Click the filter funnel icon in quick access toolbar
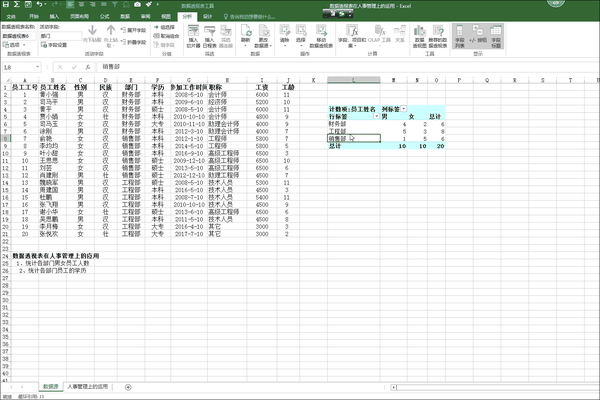 [114, 4]
